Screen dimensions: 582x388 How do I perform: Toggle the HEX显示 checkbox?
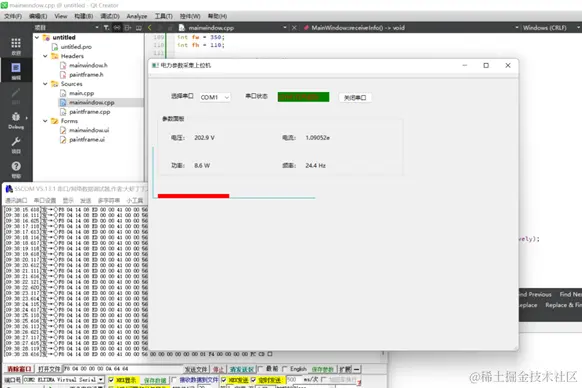tap(111, 380)
